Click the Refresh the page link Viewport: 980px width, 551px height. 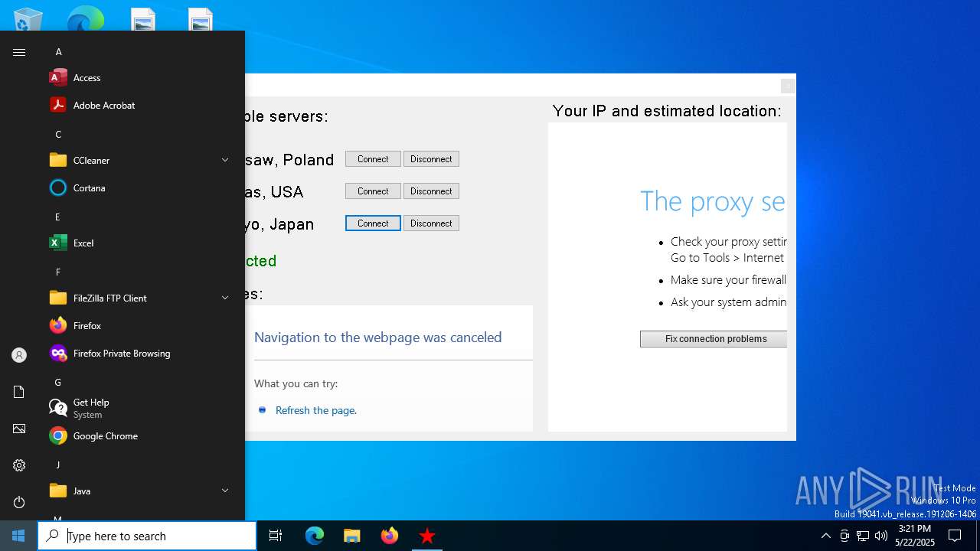316,411
